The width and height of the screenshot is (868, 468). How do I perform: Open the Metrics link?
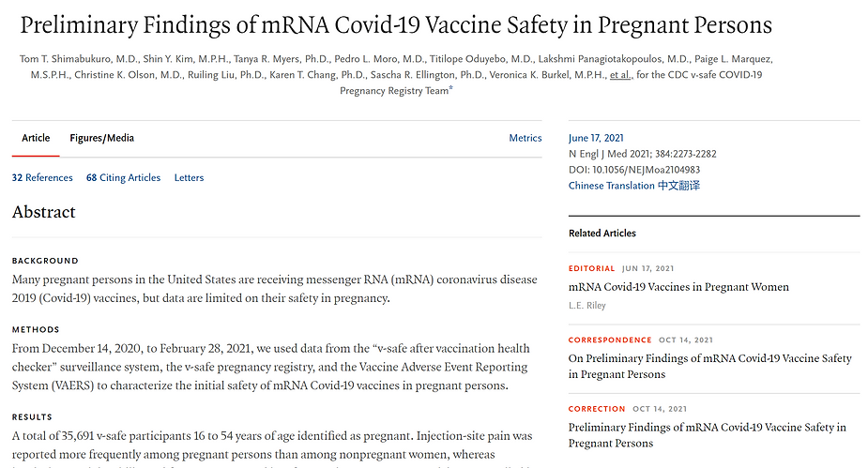point(525,138)
